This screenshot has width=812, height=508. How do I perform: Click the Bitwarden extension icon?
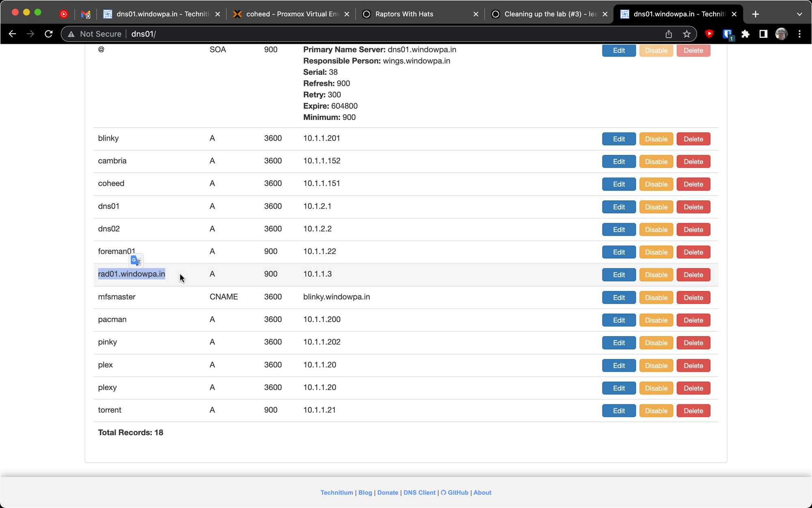[728, 34]
